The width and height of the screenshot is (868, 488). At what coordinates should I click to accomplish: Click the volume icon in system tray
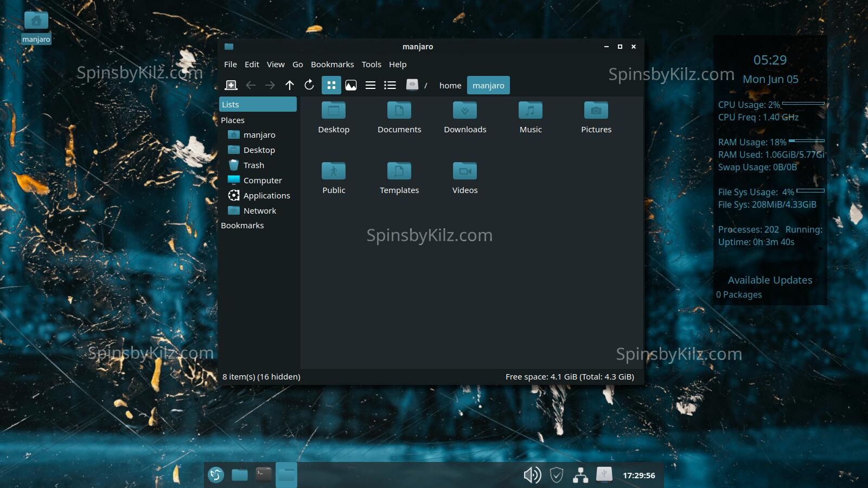click(x=532, y=475)
